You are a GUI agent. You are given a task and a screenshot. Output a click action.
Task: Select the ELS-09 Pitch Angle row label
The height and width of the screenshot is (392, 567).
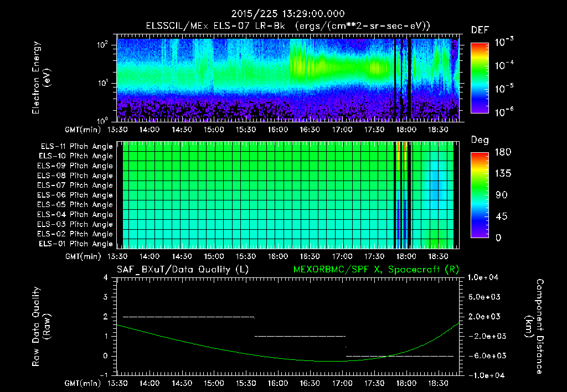[x=75, y=166]
